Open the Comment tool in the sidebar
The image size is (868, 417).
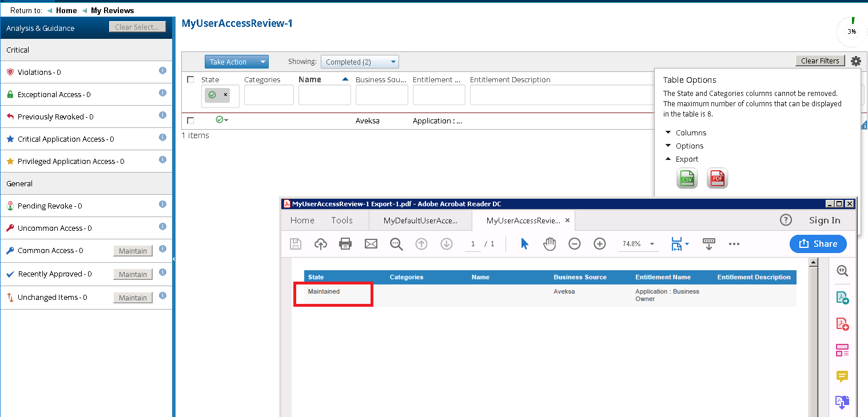pyautogui.click(x=842, y=376)
